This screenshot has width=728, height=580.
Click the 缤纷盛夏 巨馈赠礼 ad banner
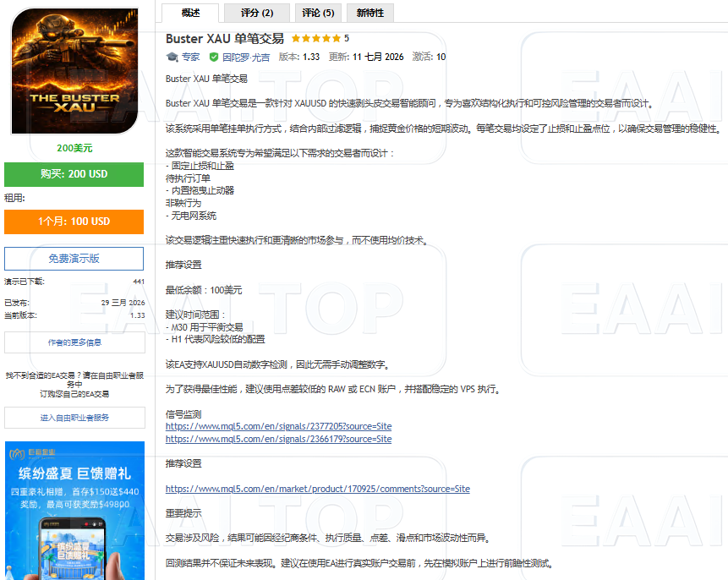point(74,511)
